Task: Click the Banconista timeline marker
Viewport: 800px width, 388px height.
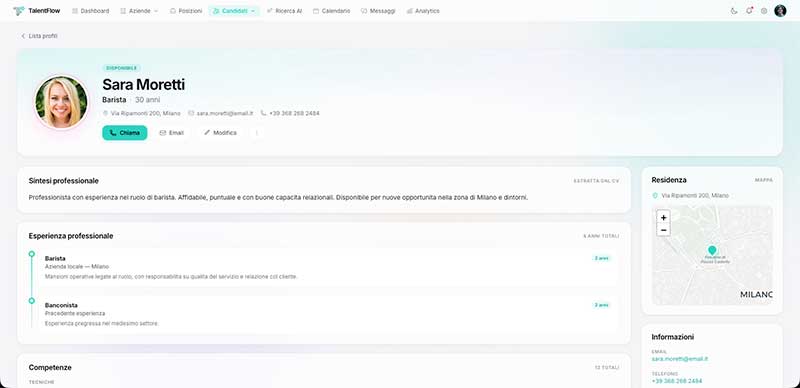Action: [32, 301]
